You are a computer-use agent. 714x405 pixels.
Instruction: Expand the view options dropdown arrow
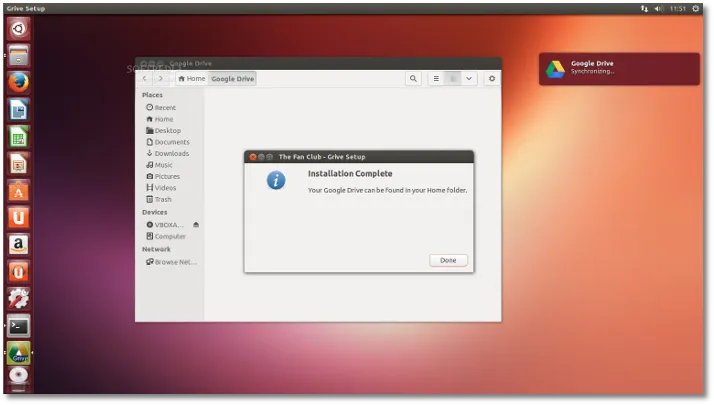tap(469, 78)
